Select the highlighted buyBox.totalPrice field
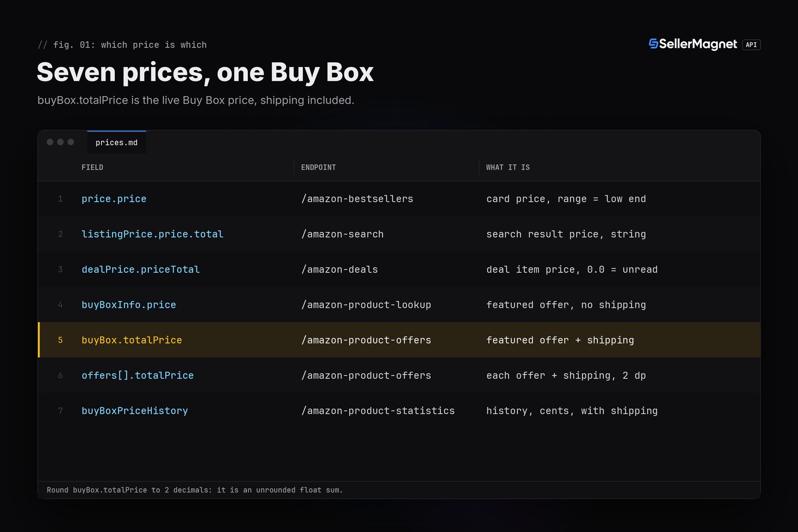This screenshot has height=532, width=798. pos(131,340)
